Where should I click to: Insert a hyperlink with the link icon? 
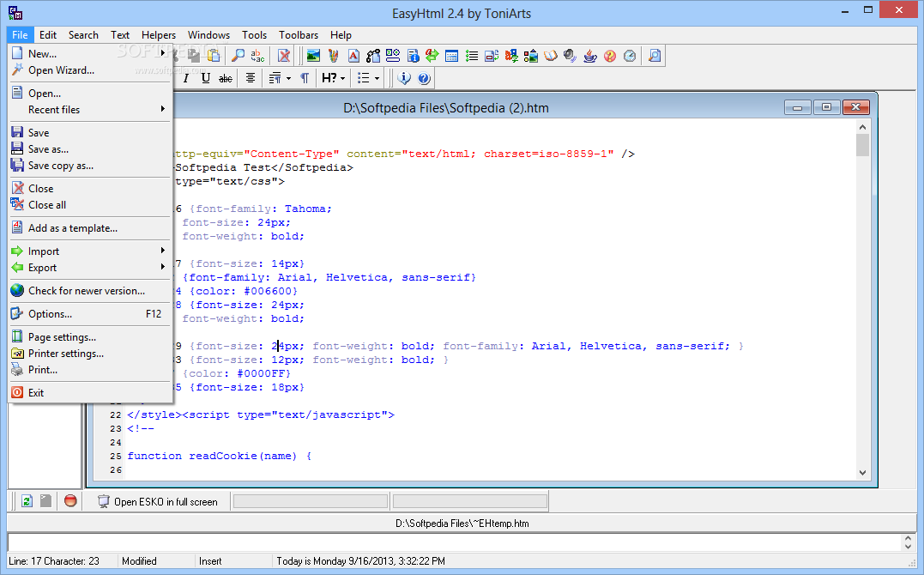[x=373, y=56]
